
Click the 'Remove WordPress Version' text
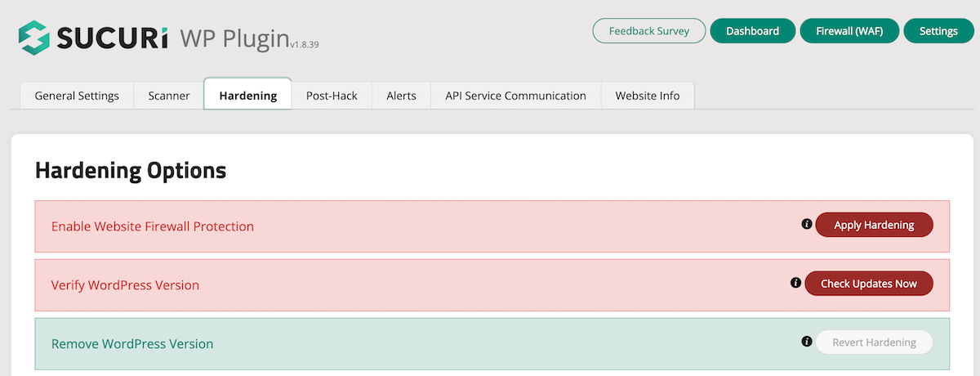coord(132,344)
